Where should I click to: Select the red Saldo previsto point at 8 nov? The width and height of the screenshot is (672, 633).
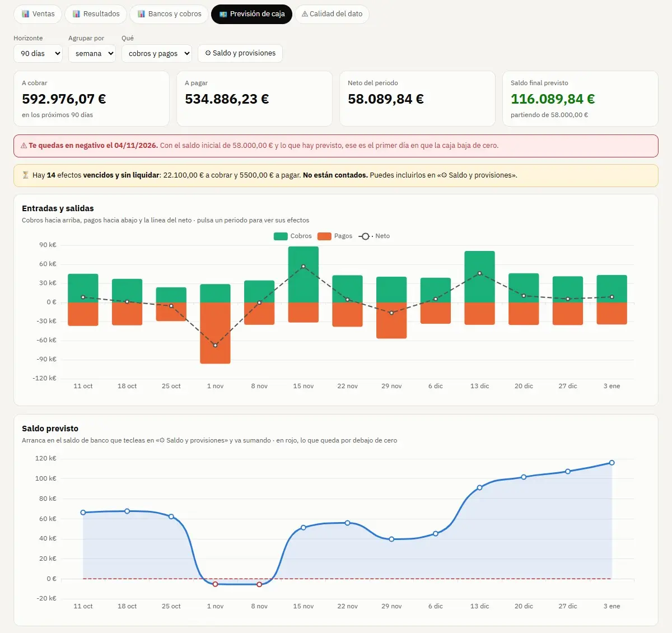(x=259, y=584)
